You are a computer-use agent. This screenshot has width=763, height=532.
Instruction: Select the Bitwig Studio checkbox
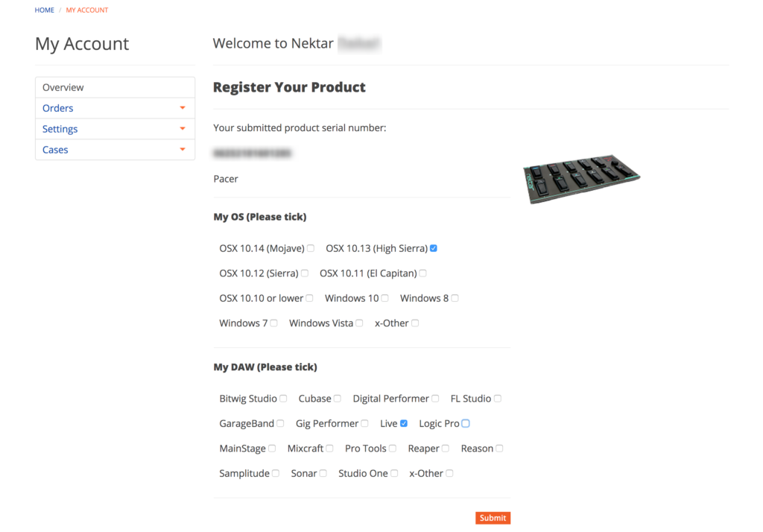point(283,399)
